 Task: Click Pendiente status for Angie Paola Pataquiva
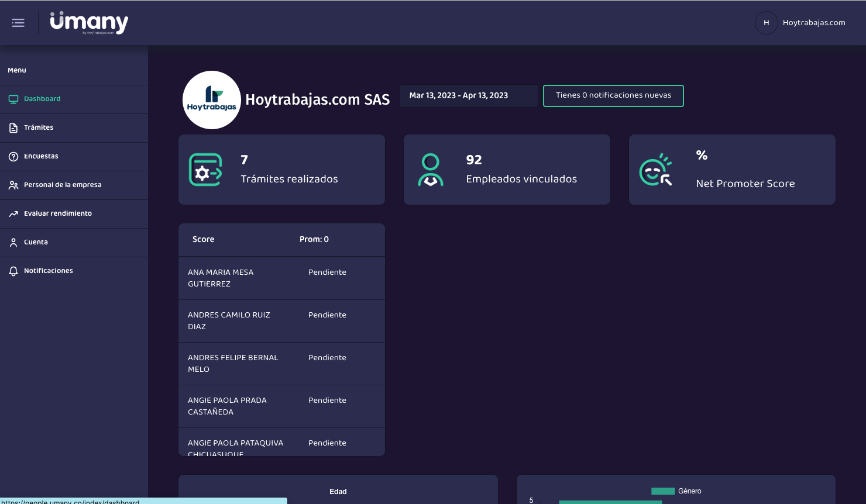327,443
